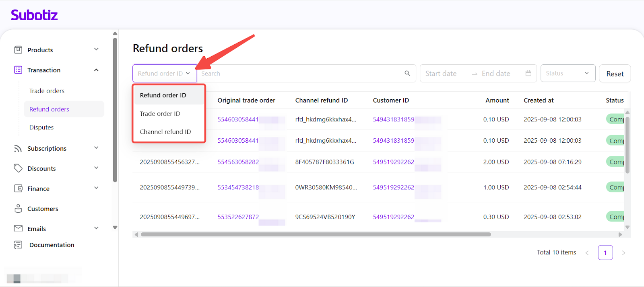Click the search magnifier icon
The height and width of the screenshot is (287, 644).
coord(407,73)
